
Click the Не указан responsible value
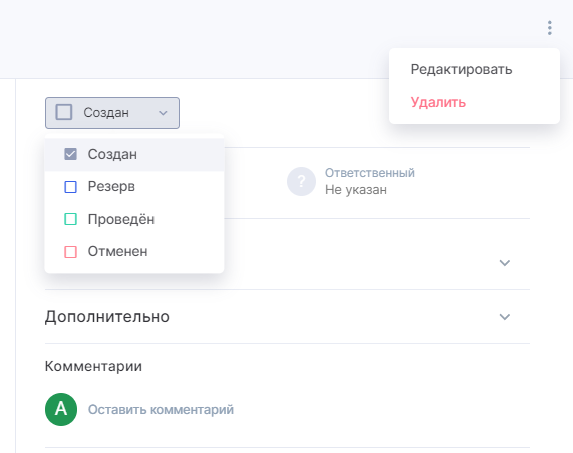tap(356, 190)
